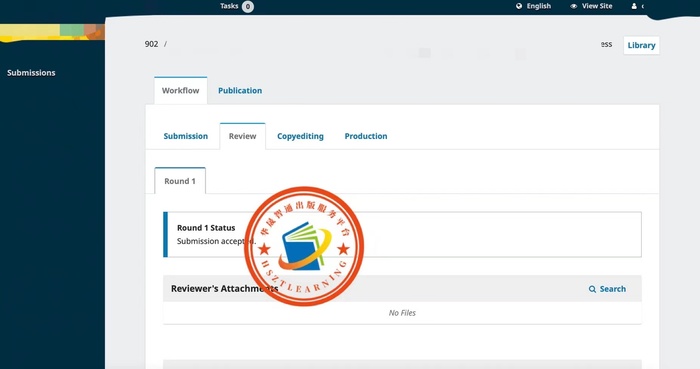
Task: Open the English language menu
Action: point(533,6)
